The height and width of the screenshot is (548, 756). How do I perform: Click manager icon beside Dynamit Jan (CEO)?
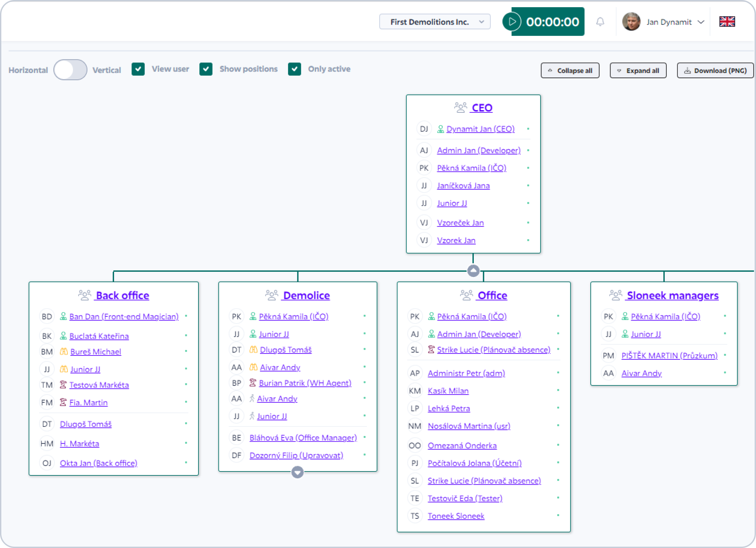440,129
